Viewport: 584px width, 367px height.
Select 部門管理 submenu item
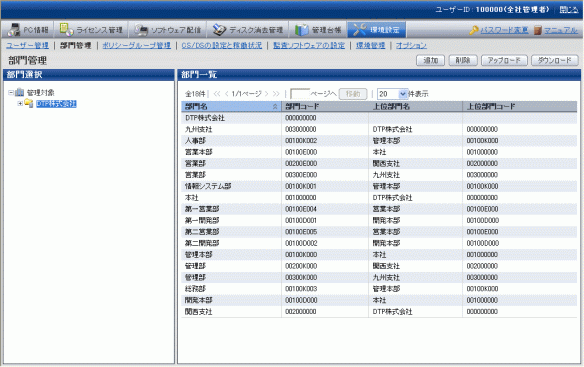click(76, 45)
